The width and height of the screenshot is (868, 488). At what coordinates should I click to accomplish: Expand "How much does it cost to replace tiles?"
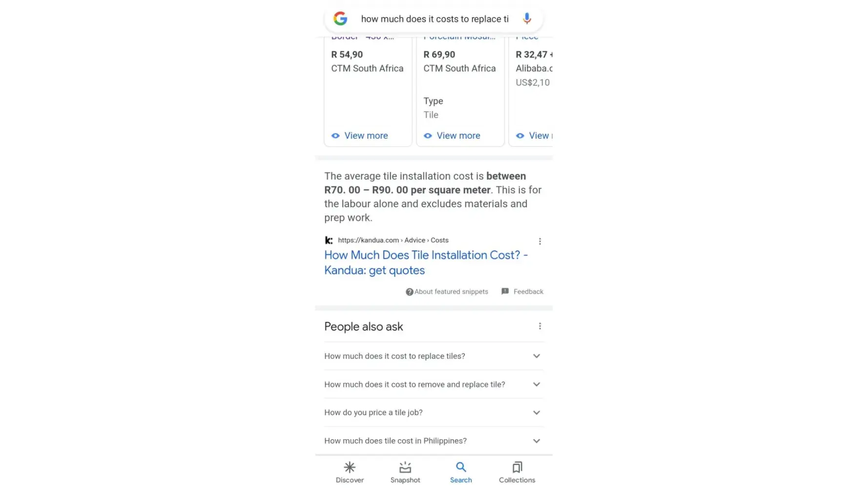pyautogui.click(x=536, y=356)
